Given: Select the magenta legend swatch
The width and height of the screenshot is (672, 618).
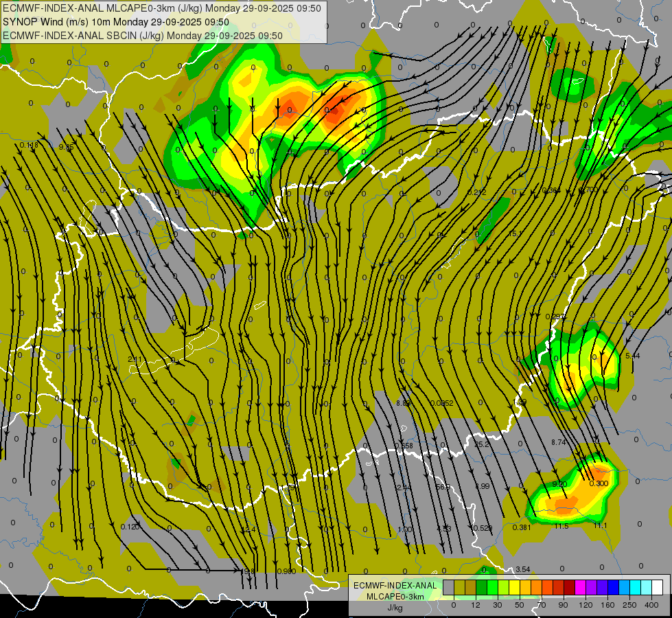Looking at the screenshot, I should coord(580,587).
